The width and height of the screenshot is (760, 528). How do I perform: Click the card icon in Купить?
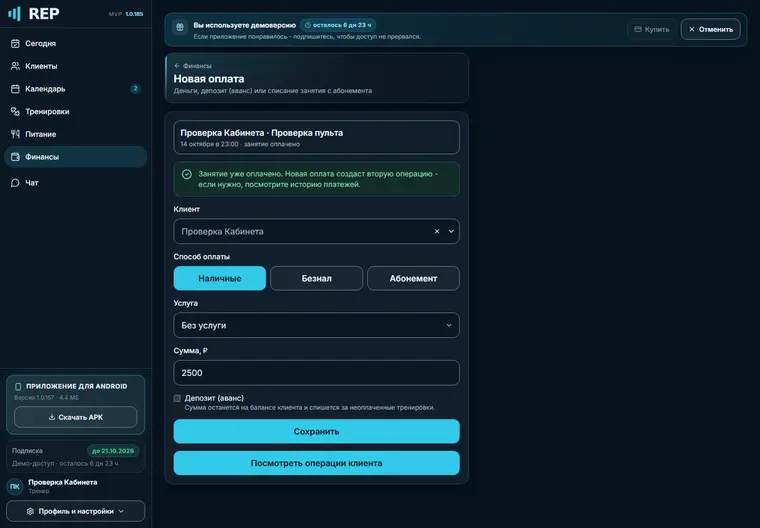click(638, 29)
